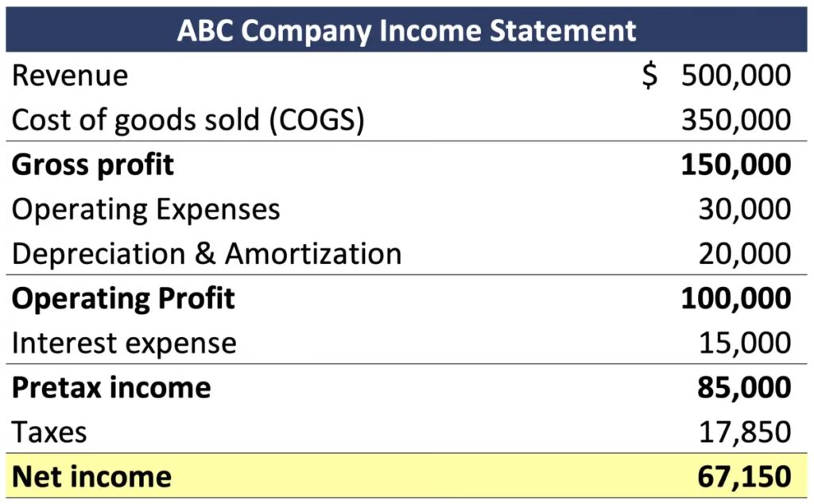Click the 350,000 COGS value
The height and width of the screenshot is (504, 814).
point(736,120)
